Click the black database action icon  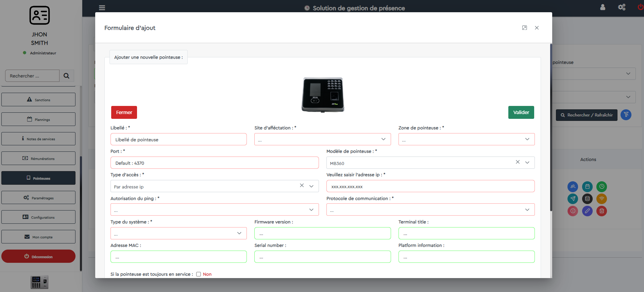coord(587,199)
